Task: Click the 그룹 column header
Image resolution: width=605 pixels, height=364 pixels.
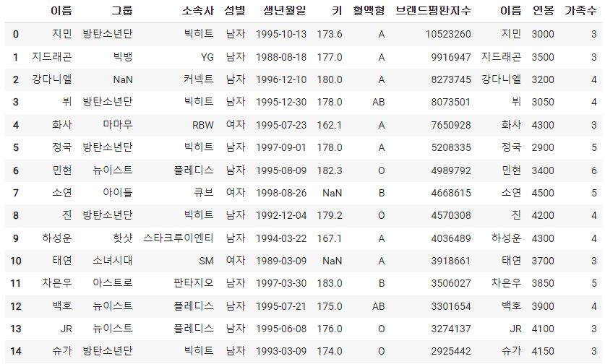Action: 122,10
